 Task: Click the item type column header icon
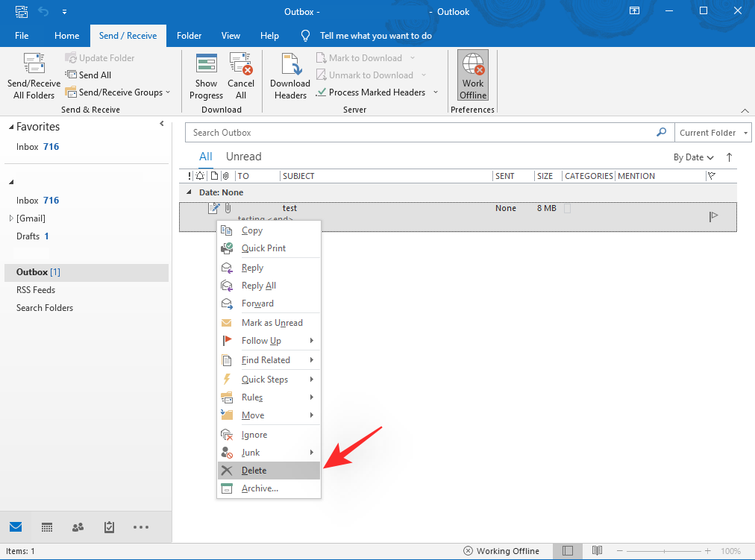pos(214,176)
